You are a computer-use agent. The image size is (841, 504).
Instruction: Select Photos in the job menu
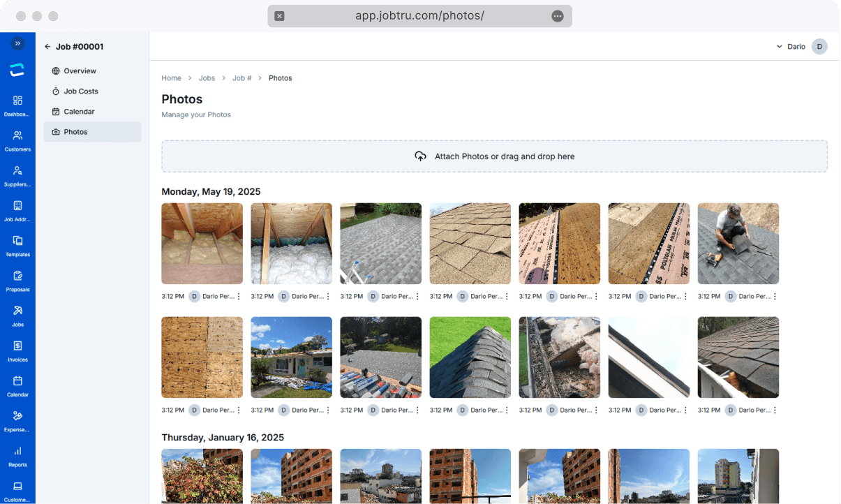(x=92, y=132)
